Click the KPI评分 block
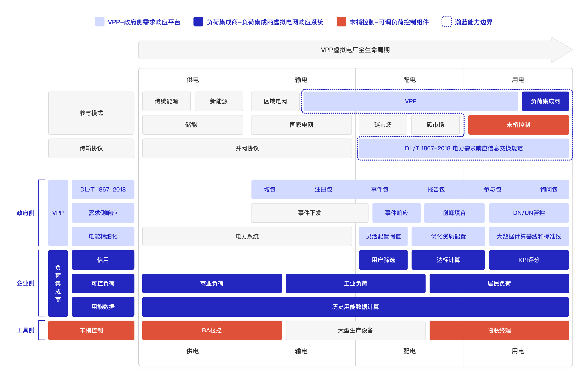588x383 pixels. 529,260
